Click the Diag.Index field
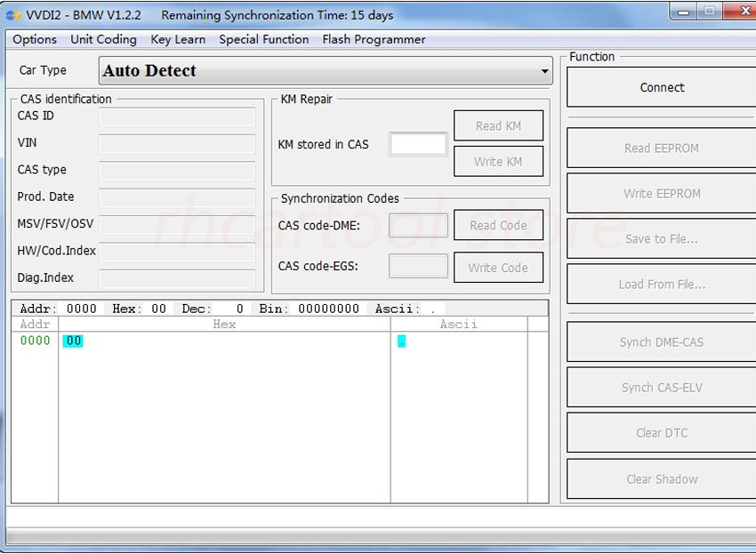The width and height of the screenshot is (756, 554). (x=177, y=278)
